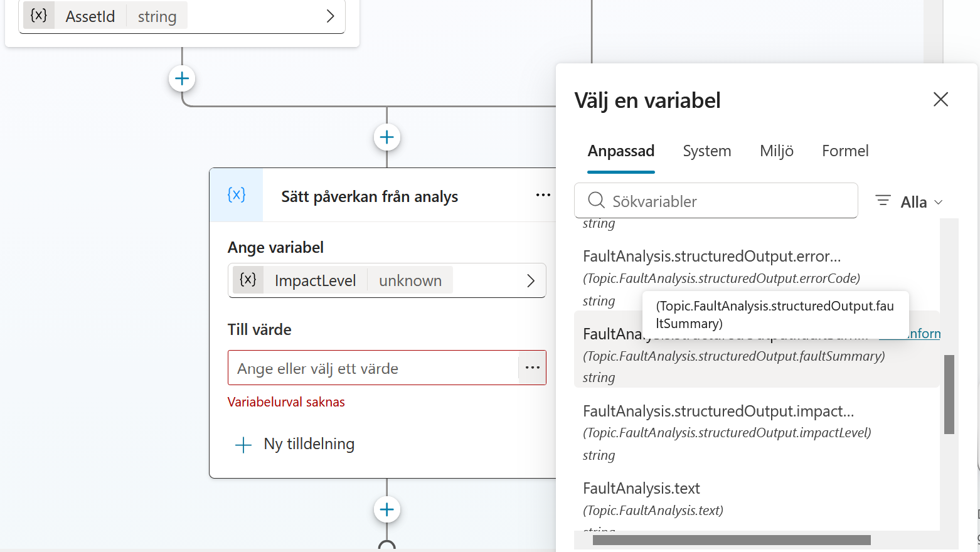The image size is (980, 552).
Task: Click the filter lines icon beside Alla
Action: tap(883, 201)
